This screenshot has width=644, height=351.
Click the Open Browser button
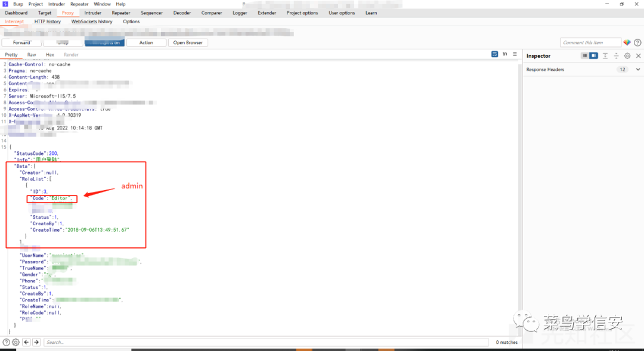point(188,42)
